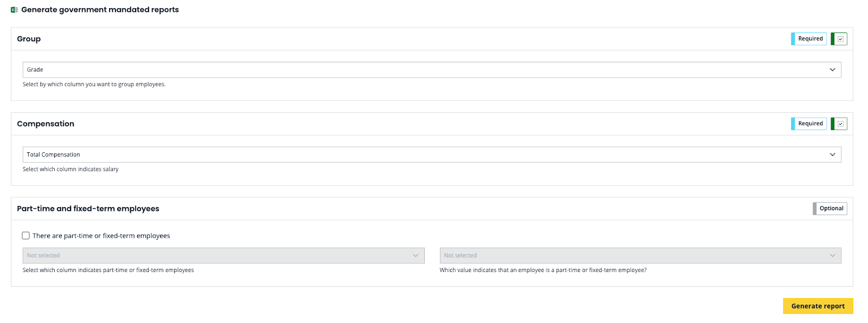Click the Optional badge in part-time section
The image size is (868, 323).
[x=831, y=209]
